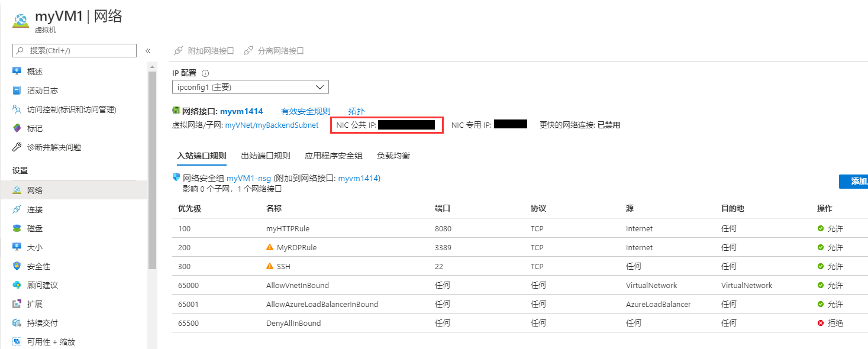
Task: Switch to the 入站端口规则 tab
Action: [202, 156]
